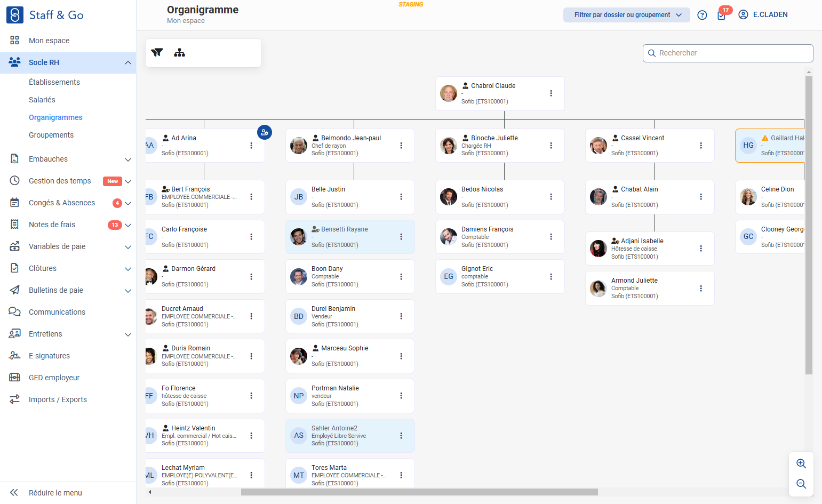Select Groupements submenu item
Viewport: 822px width, 504px height.
click(x=51, y=135)
